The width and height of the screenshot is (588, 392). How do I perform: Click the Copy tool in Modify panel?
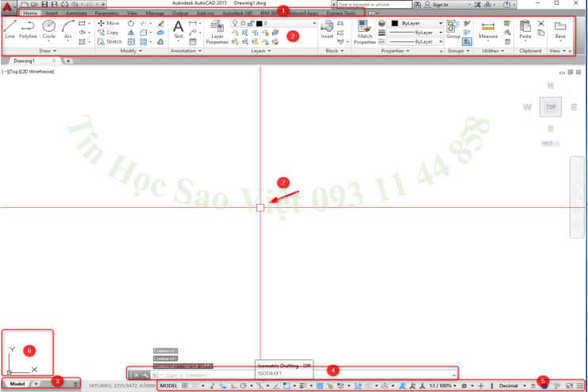tap(108, 33)
